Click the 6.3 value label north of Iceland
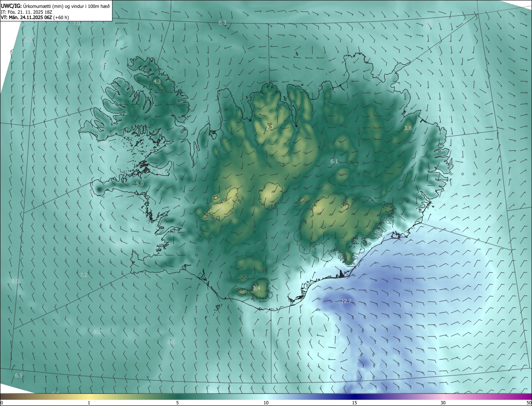Viewport: 532px width, 406px height. tap(222, 22)
